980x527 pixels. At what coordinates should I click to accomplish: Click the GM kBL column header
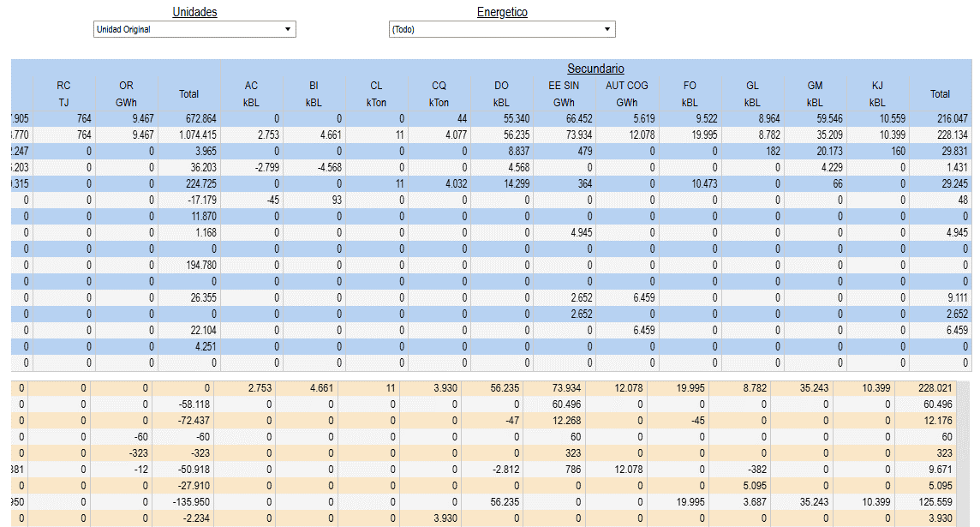pyautogui.click(x=815, y=93)
